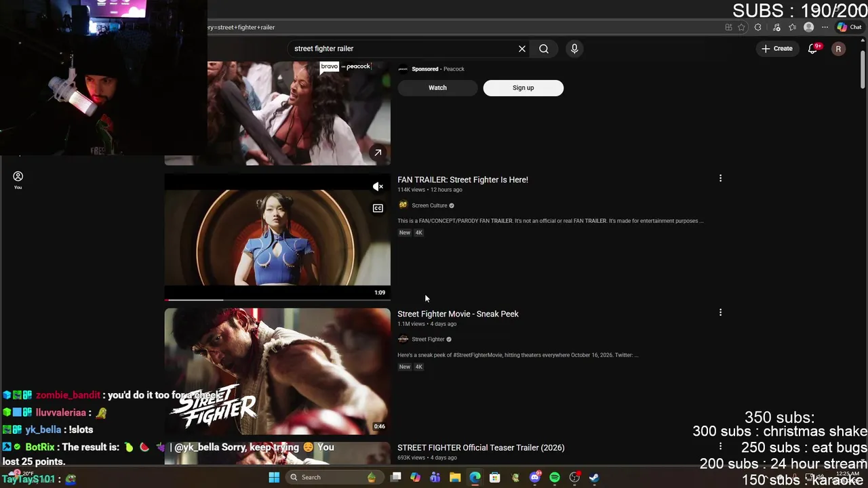Add this page to favorites star
Viewport: 868px width, 488px height.
(741, 27)
